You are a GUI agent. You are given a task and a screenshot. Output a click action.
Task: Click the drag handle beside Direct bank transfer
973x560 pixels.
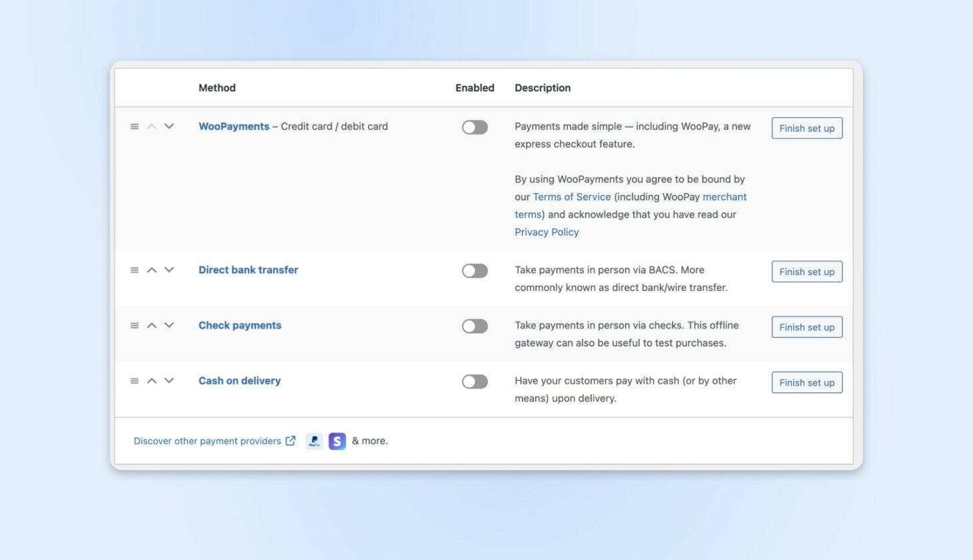(134, 270)
